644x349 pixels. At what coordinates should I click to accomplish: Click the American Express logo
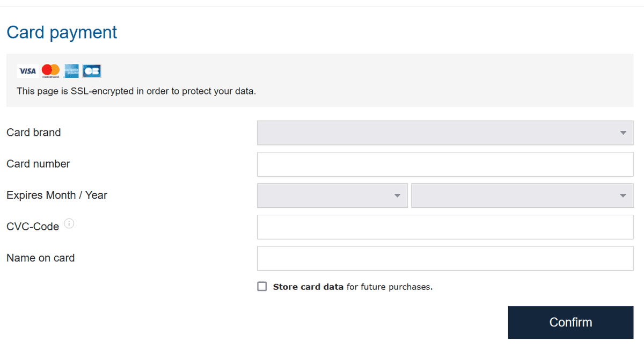point(71,71)
